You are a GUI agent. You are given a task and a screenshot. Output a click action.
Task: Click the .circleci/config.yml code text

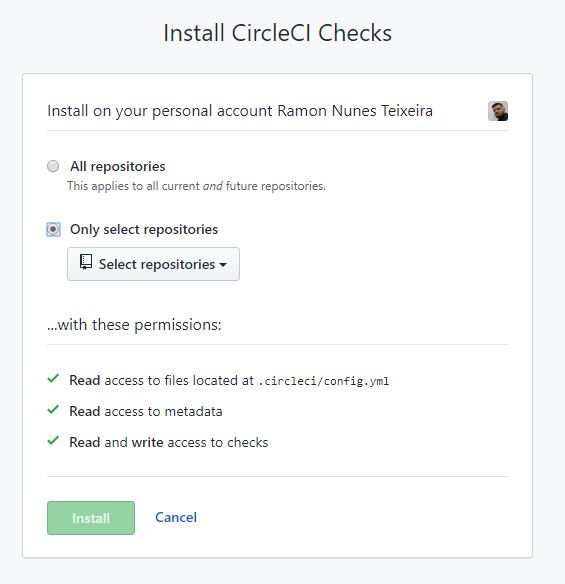coord(323,381)
